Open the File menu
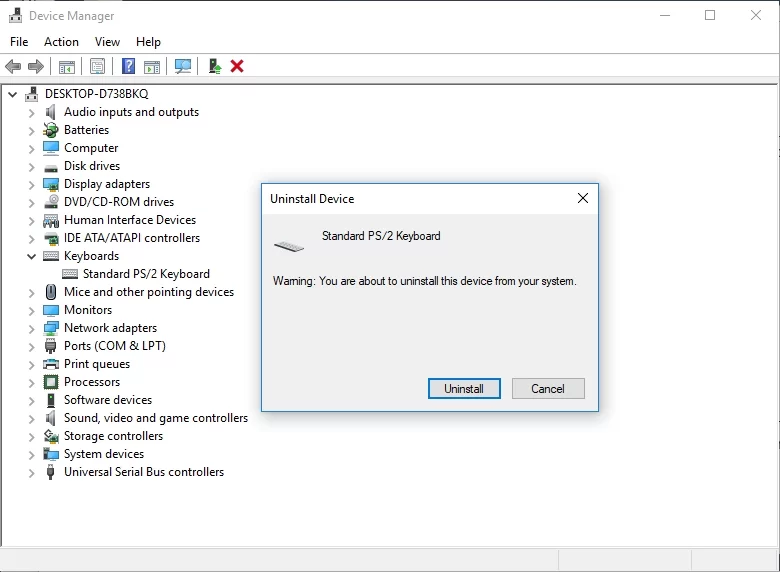The width and height of the screenshot is (780, 572). (x=19, y=42)
